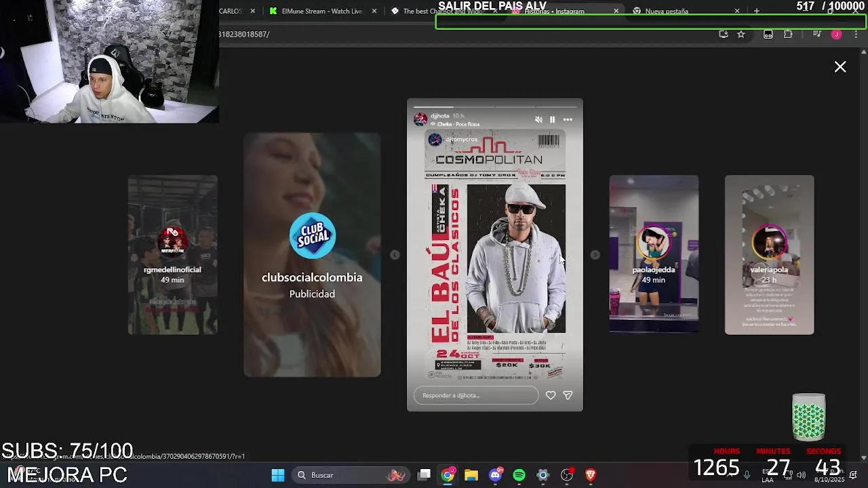Click the install app icon in address bar
The height and width of the screenshot is (488, 868).
[724, 34]
